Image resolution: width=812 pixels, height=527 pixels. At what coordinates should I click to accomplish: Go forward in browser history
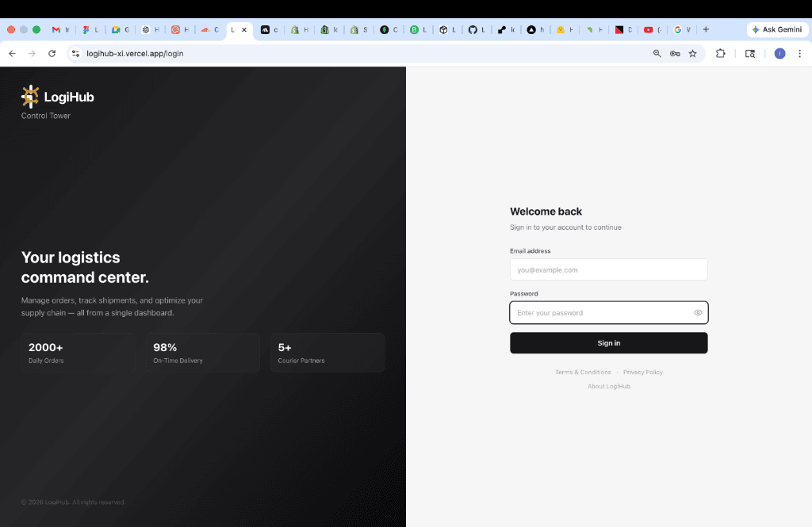pos(32,53)
